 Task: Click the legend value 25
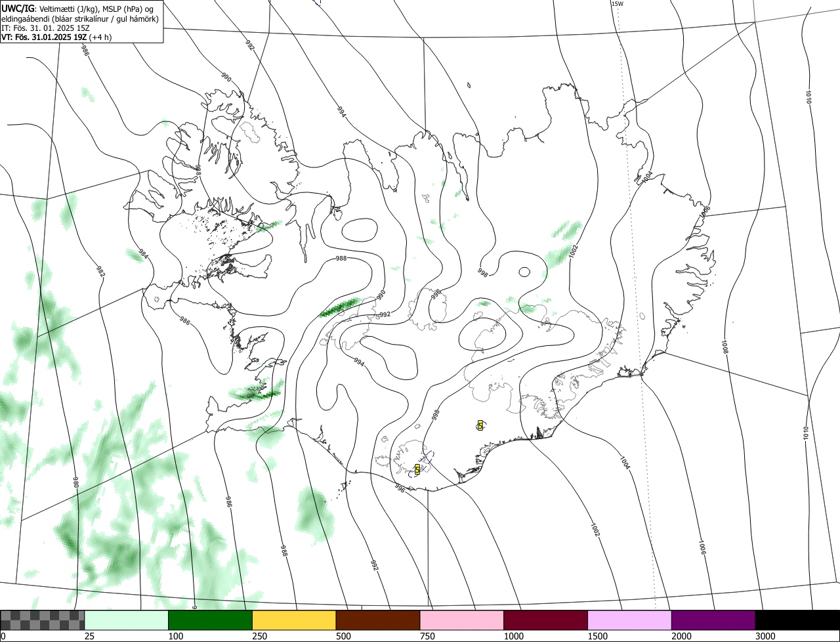coord(89,636)
